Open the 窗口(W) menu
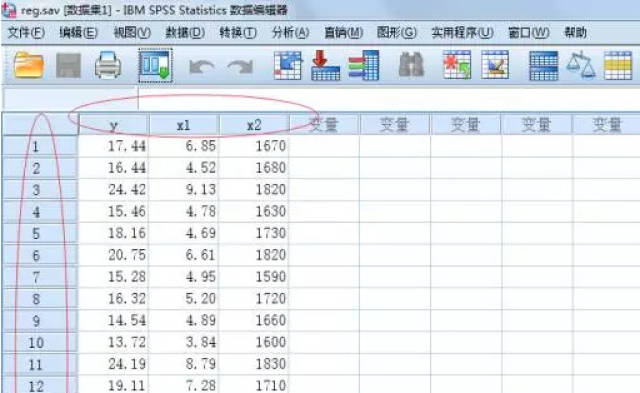The image size is (640, 393). pyautogui.click(x=529, y=32)
